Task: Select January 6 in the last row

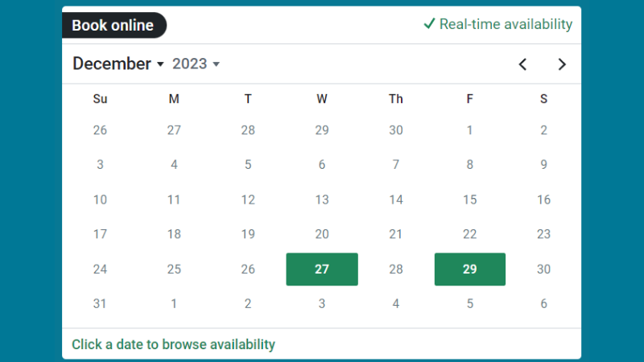Action: coord(544,304)
